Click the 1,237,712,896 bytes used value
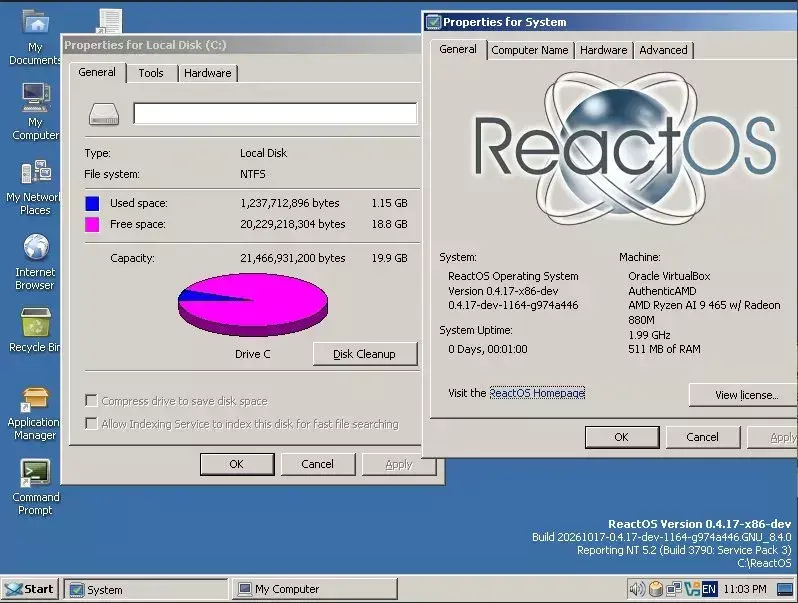 (290, 203)
